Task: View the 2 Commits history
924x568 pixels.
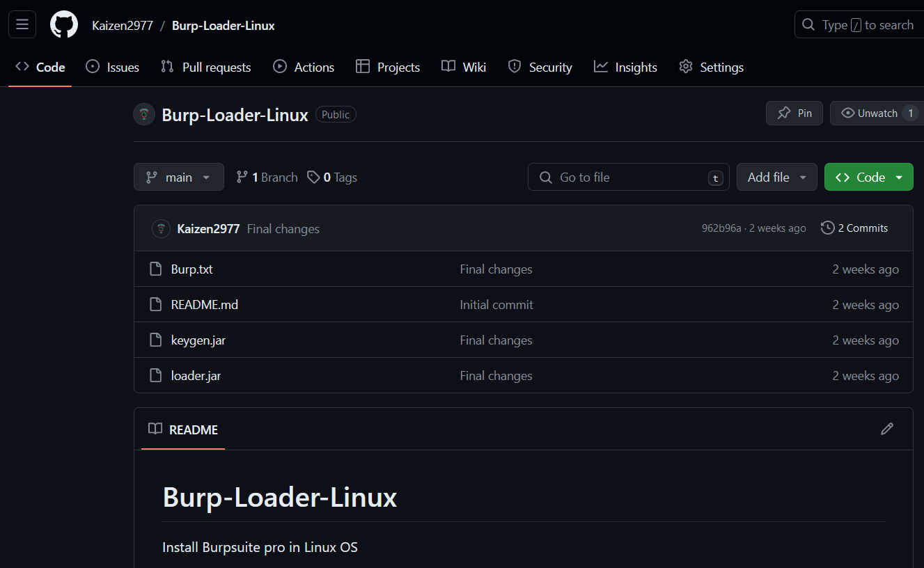Action: (854, 228)
